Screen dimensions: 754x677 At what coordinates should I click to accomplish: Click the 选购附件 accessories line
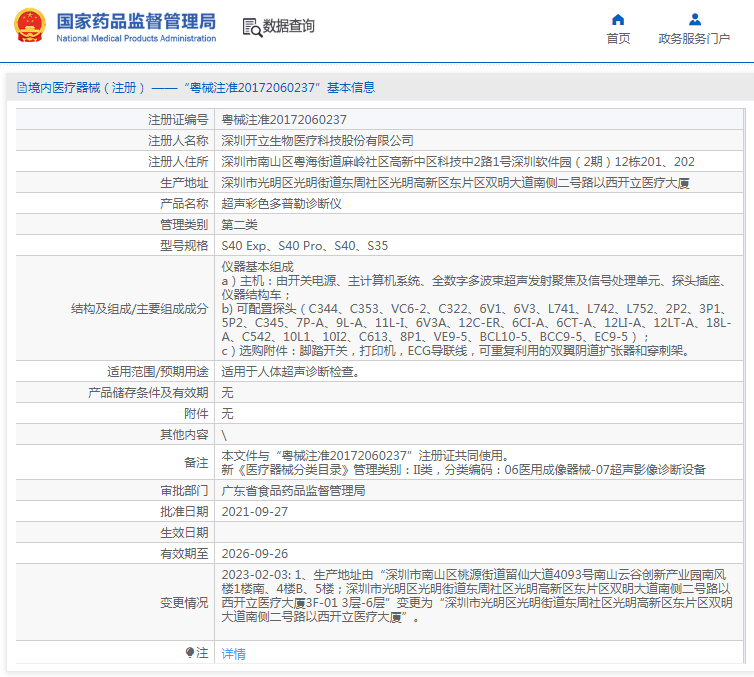coord(456,351)
